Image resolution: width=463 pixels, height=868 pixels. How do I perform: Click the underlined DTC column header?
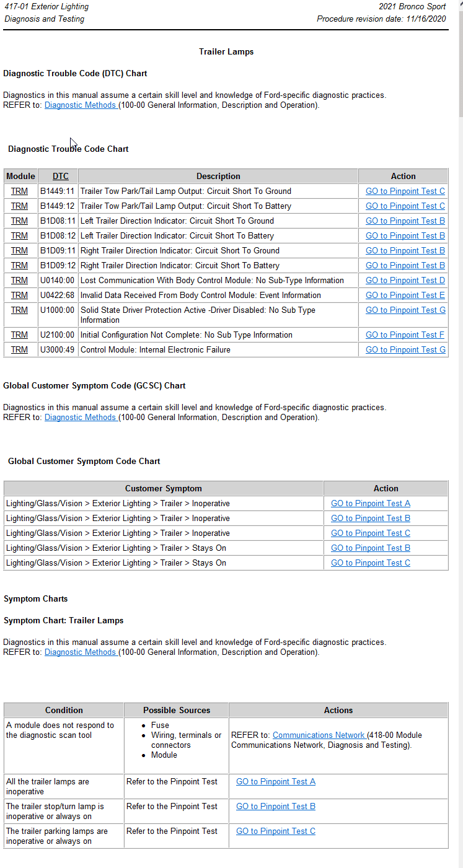point(60,177)
